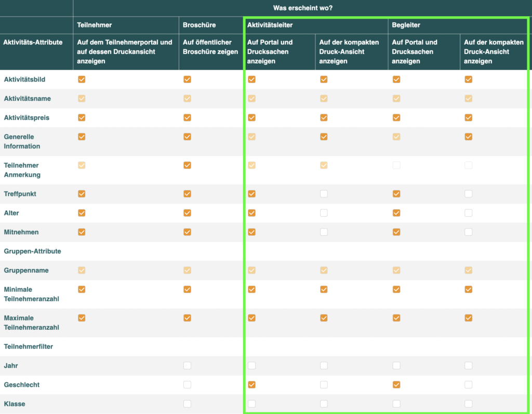The width and height of the screenshot is (532, 414).
Task: Click the Geschlecht row label
Action: pyautogui.click(x=22, y=385)
